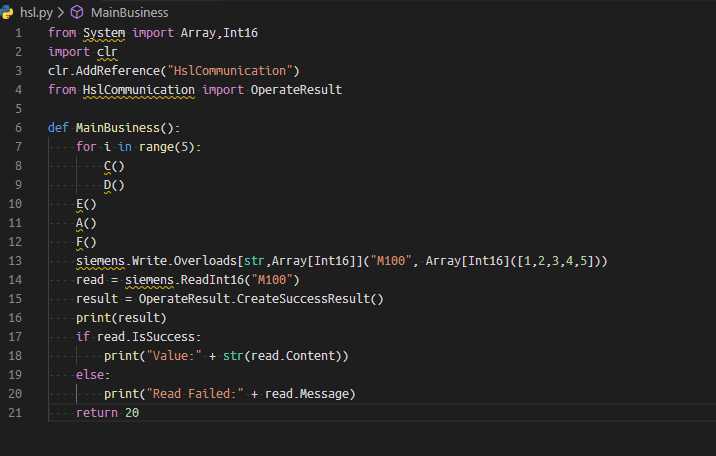The height and width of the screenshot is (456, 716).
Task: Click the MainBusiness symbol cube icon
Action: [x=77, y=12]
